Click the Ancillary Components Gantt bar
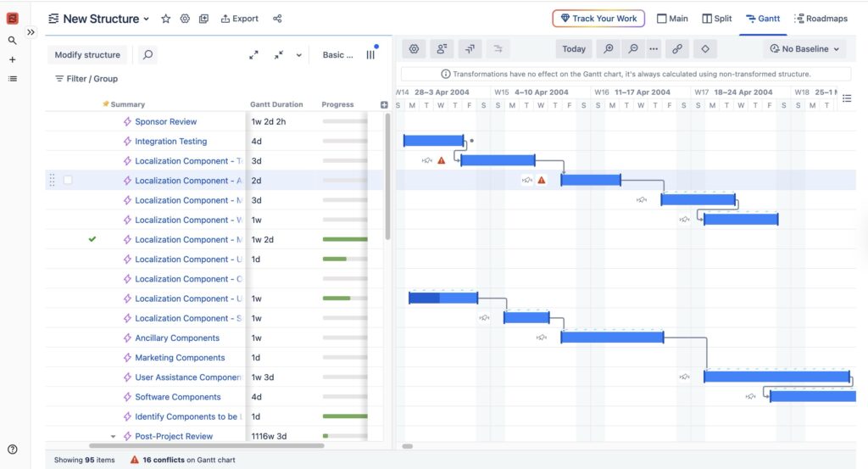 (x=612, y=337)
